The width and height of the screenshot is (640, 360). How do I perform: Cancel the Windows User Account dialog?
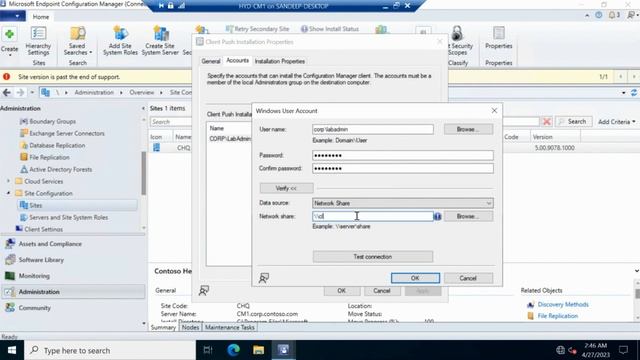pyautogui.click(x=468, y=278)
